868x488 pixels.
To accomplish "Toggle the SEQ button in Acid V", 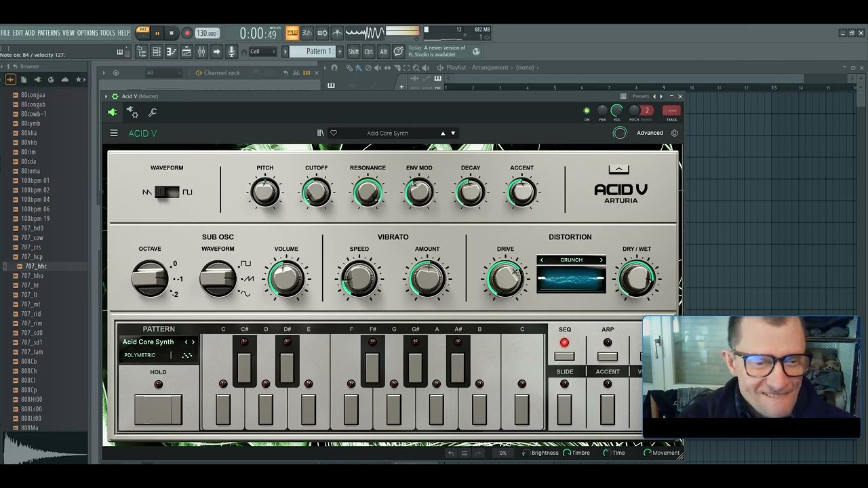I will click(x=564, y=356).
